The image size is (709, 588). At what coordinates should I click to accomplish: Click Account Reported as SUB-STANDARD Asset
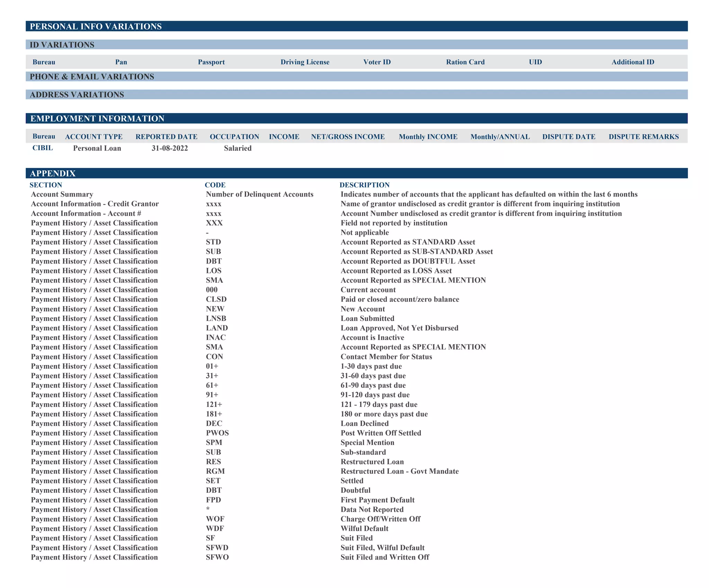417,252
